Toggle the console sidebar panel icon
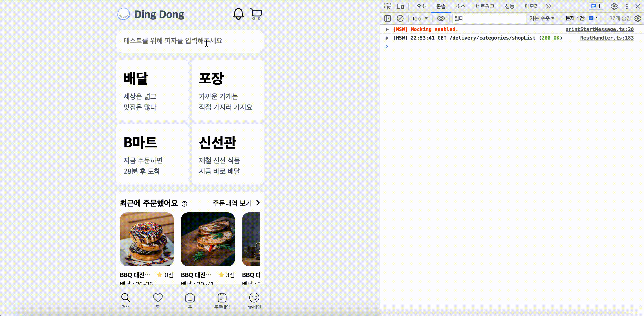The image size is (644, 316). (387, 18)
